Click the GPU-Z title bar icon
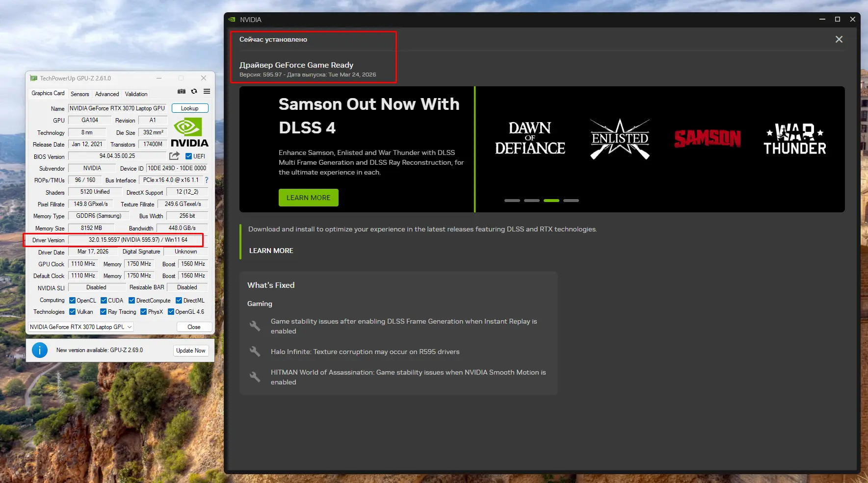868x483 pixels. click(34, 78)
